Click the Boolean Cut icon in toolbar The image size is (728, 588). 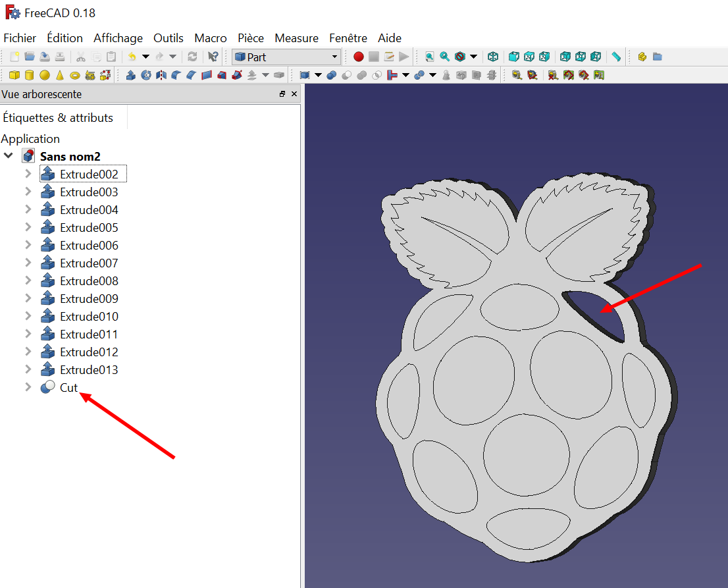pyautogui.click(x=346, y=75)
